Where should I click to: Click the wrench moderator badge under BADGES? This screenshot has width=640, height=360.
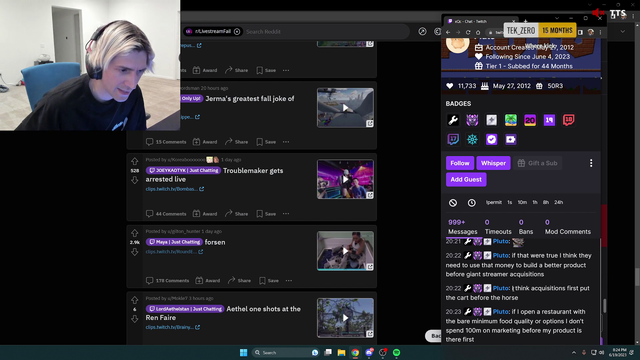pos(453,120)
